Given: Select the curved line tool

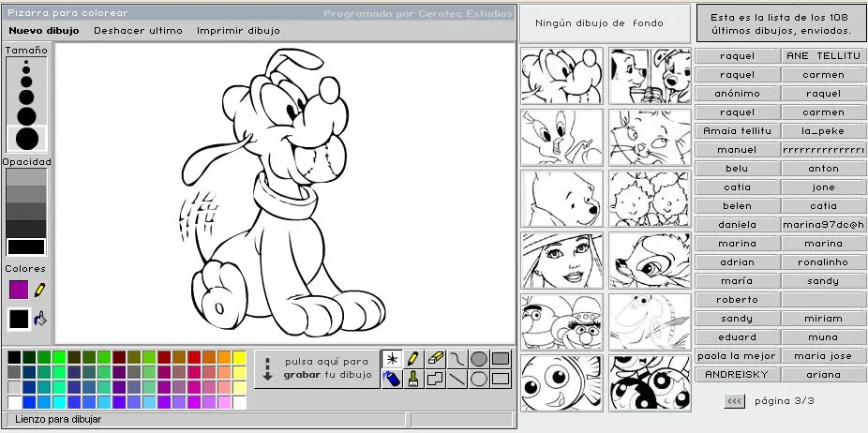Looking at the screenshot, I should [x=456, y=359].
